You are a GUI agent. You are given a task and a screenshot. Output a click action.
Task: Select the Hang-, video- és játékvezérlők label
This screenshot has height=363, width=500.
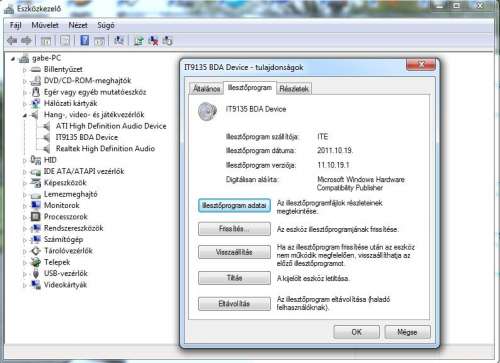click(x=94, y=115)
